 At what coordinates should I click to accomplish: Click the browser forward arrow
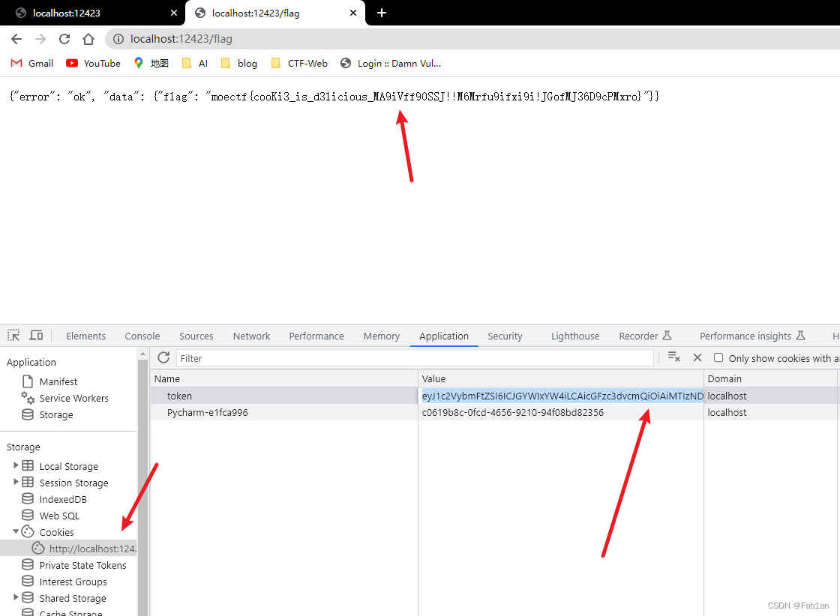(40, 39)
